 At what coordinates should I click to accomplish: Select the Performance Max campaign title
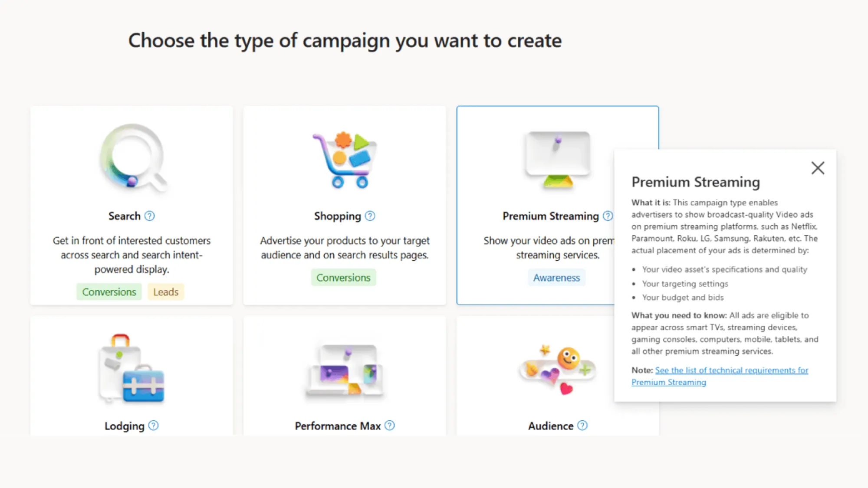click(338, 426)
